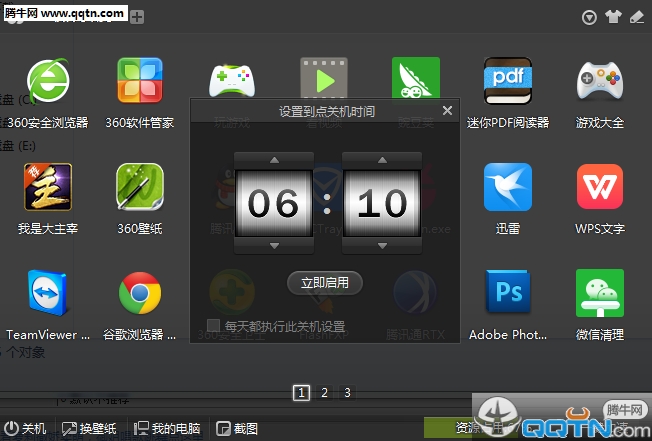
Task: Launch 360软件管家
Action: 140,80
